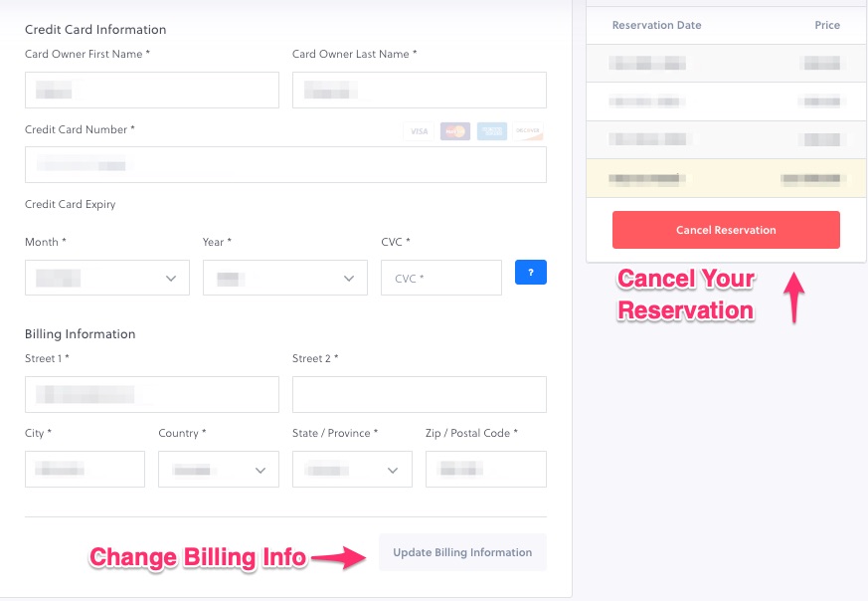Click the Cancel Reservation button

725,229
